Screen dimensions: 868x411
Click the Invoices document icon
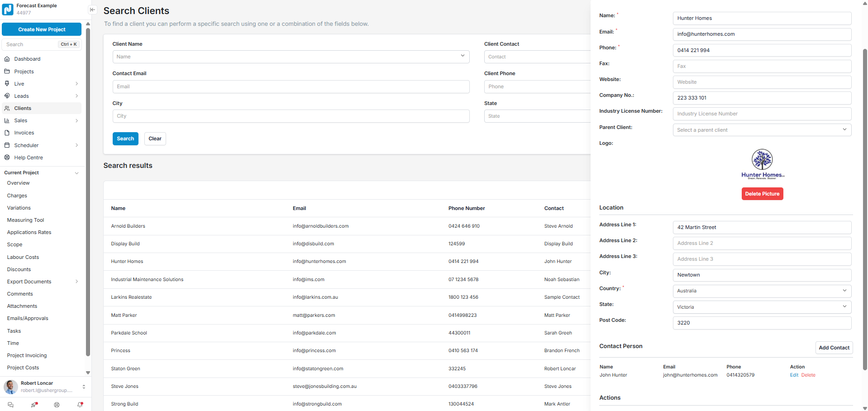coord(7,133)
